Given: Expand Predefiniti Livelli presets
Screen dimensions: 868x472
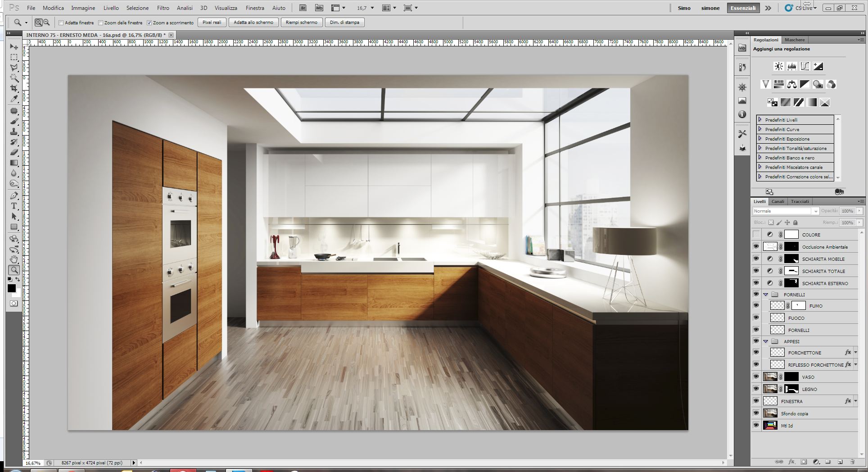Looking at the screenshot, I should (760, 120).
